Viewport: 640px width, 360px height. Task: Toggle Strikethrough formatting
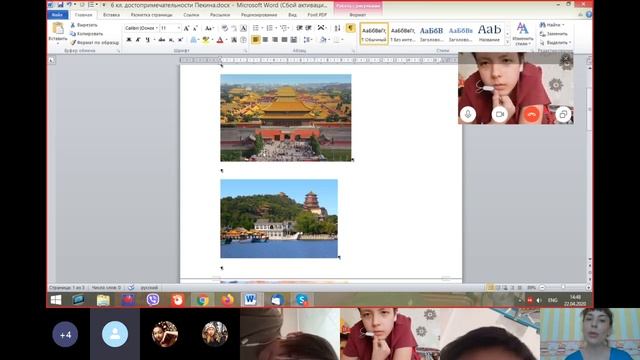click(x=162, y=40)
